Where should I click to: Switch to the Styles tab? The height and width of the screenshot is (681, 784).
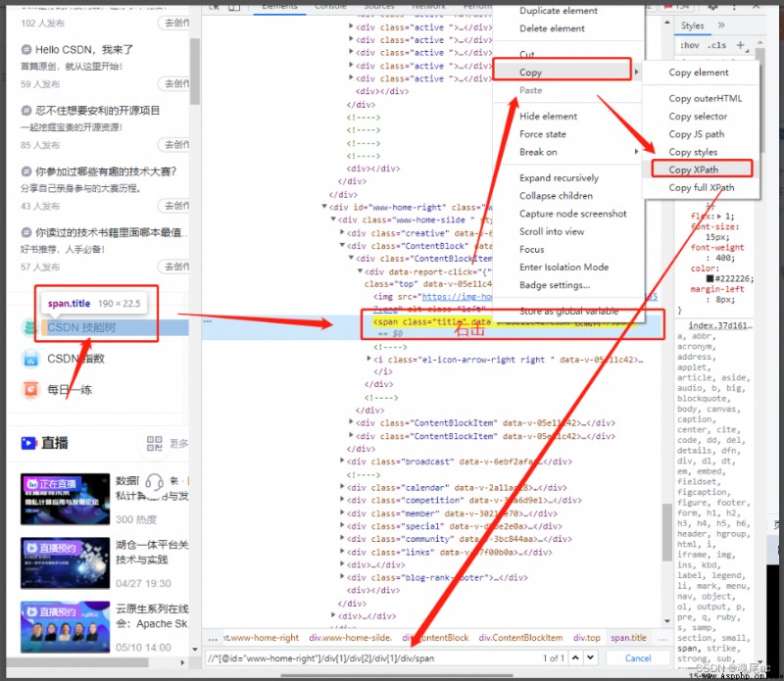tap(692, 26)
